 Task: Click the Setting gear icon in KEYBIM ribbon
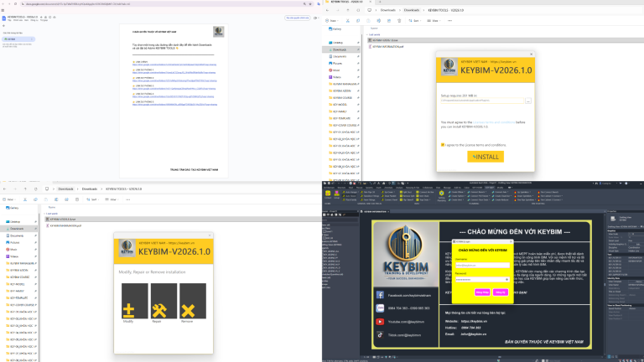pos(442,194)
